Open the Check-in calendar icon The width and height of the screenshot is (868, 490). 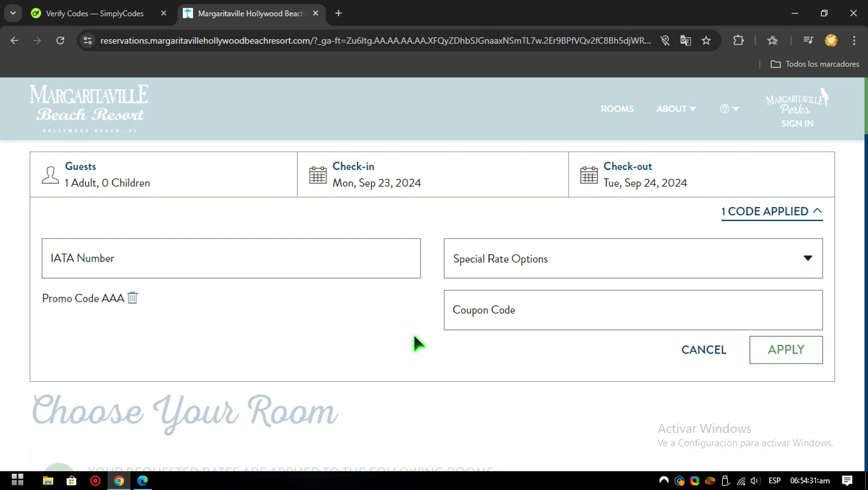point(318,175)
